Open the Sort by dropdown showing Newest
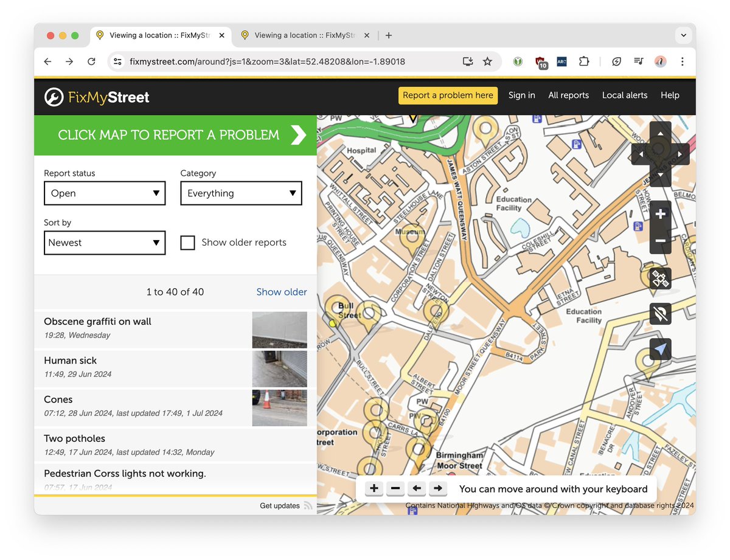Screen dimensions: 730x560 (x=105, y=243)
